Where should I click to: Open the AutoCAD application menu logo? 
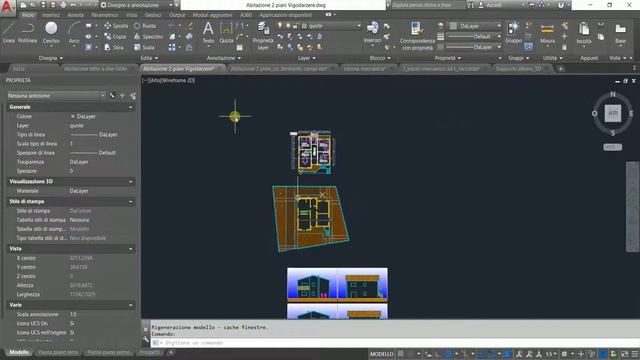pos(7,7)
